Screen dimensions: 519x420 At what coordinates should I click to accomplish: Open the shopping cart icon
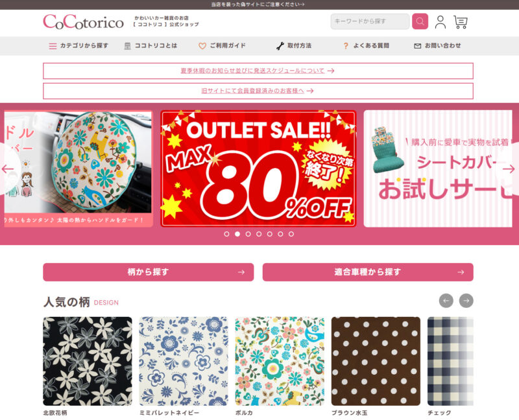click(x=461, y=22)
